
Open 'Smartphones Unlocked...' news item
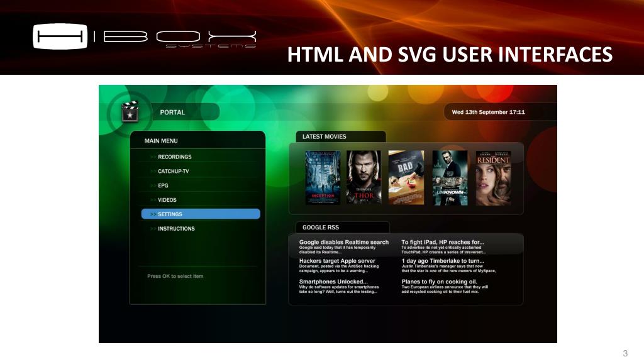(339, 286)
